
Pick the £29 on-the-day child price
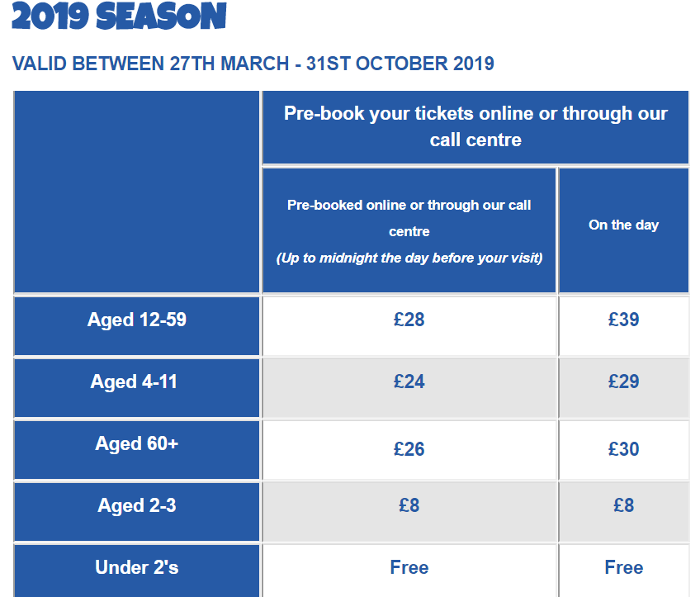click(x=623, y=381)
